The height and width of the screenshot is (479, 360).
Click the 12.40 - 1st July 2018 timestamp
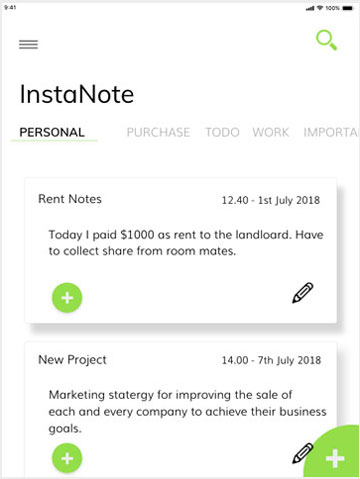click(271, 200)
